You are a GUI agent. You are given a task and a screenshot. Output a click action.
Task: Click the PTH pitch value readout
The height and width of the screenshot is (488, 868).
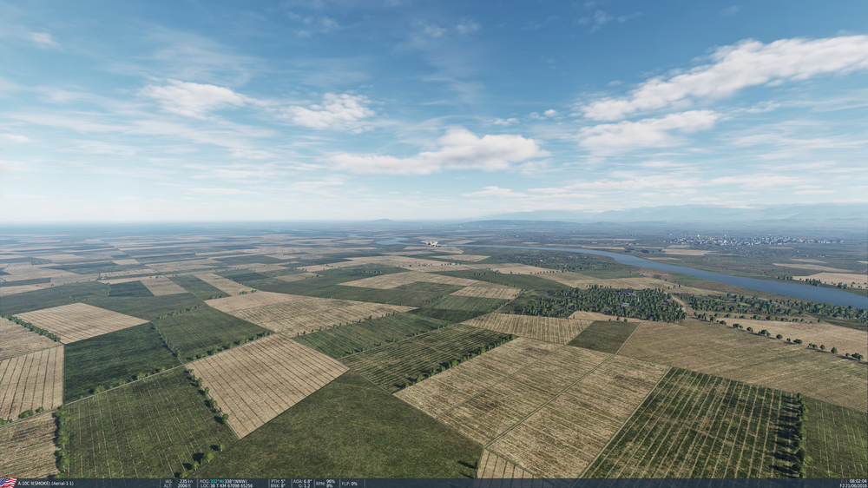click(279, 481)
